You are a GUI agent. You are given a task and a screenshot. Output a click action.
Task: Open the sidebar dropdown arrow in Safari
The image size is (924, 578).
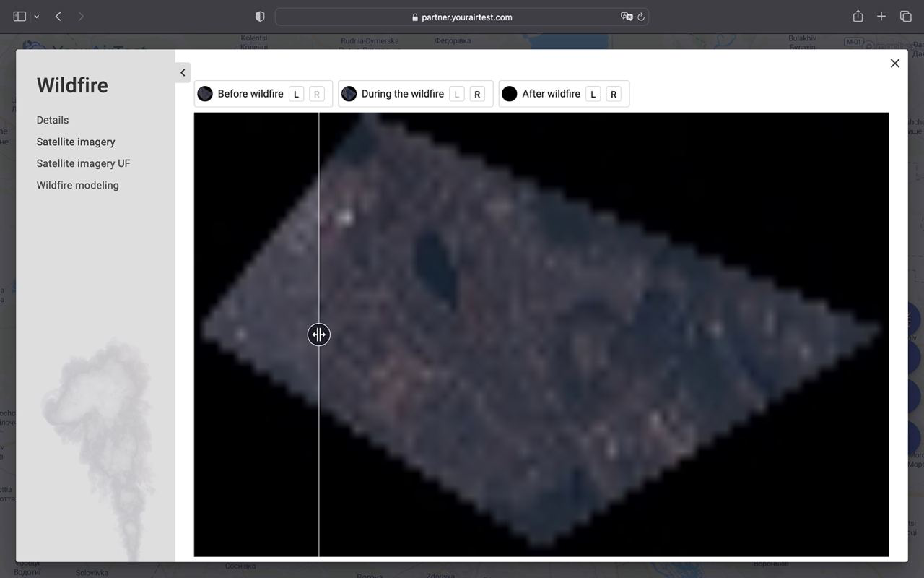36,17
